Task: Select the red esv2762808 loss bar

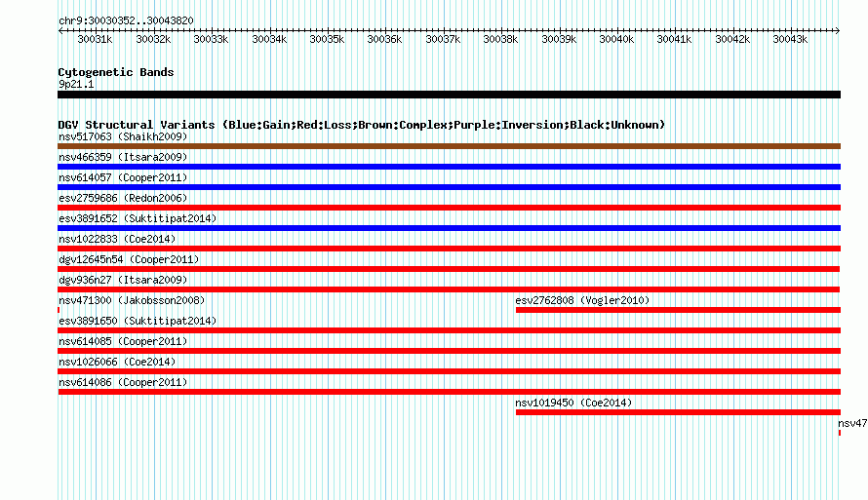Action: [x=678, y=310]
